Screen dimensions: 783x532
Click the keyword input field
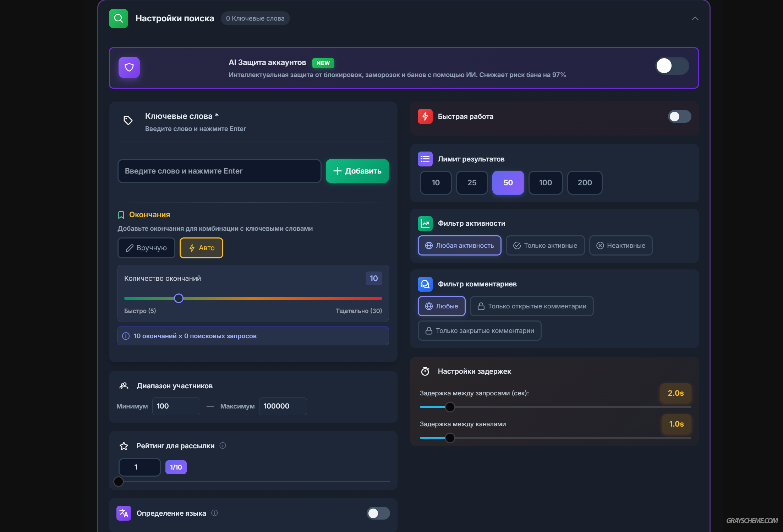219,171
